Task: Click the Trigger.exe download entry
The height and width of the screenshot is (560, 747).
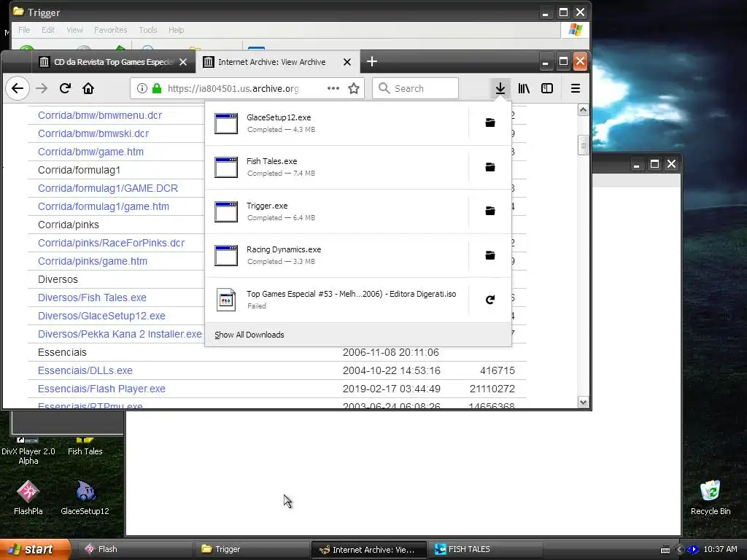Action: coord(336,211)
